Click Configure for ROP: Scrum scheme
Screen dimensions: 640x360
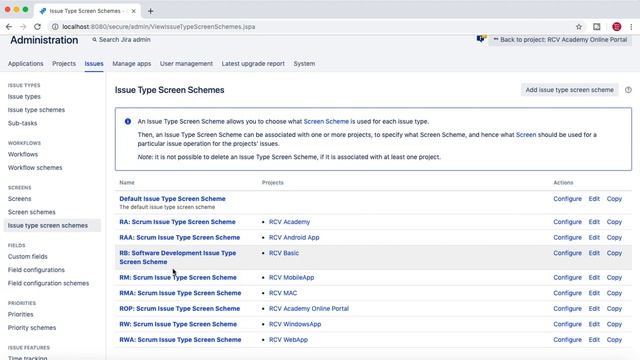(x=567, y=309)
